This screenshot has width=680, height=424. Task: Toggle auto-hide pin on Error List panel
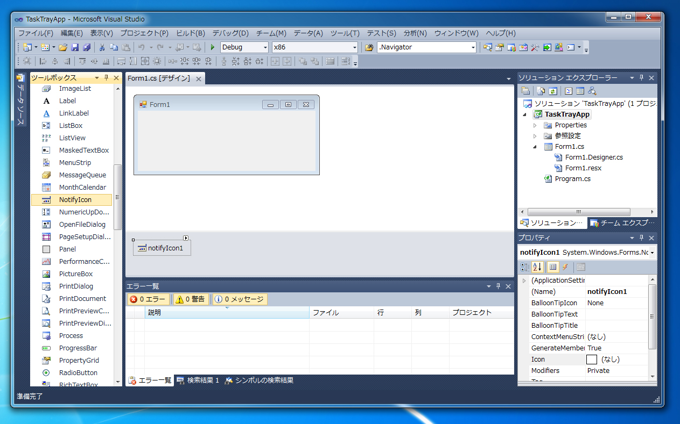[x=498, y=286]
